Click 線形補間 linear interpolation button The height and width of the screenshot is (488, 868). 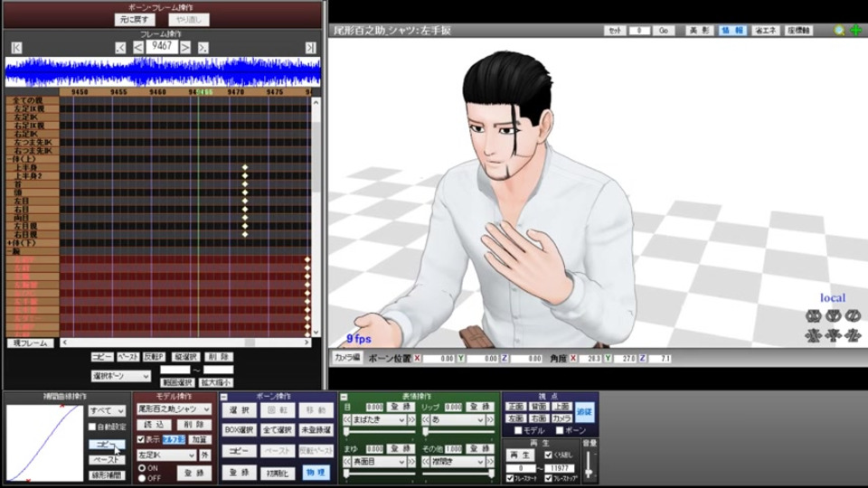(x=107, y=475)
